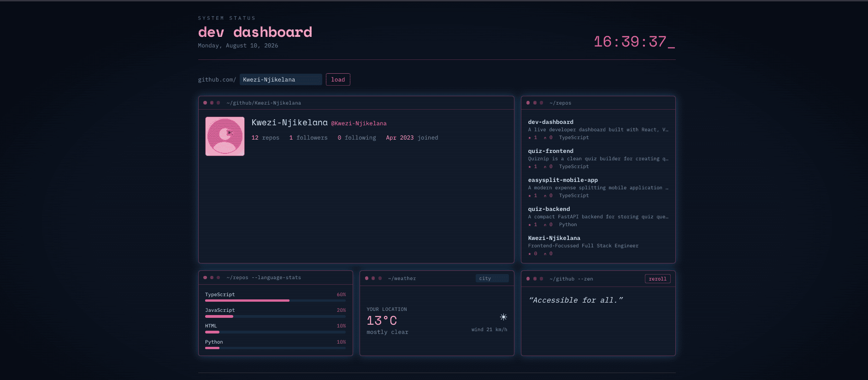Click the Python 10% progress bar
The image size is (868, 380).
click(x=276, y=348)
